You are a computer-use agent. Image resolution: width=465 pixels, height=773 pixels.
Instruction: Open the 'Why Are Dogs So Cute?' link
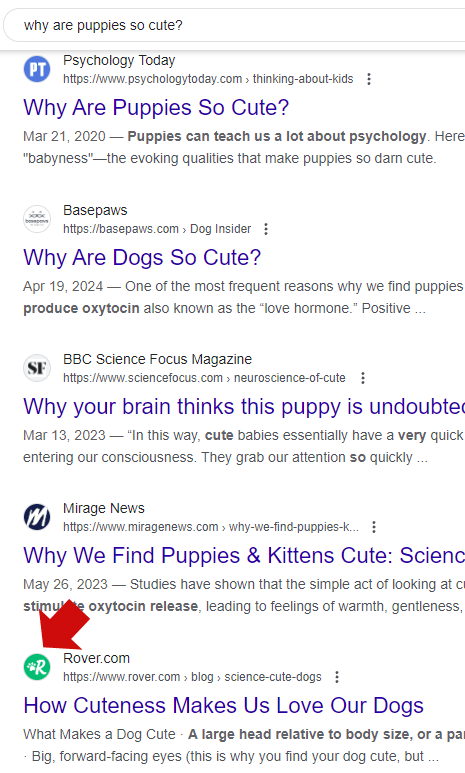(142, 257)
